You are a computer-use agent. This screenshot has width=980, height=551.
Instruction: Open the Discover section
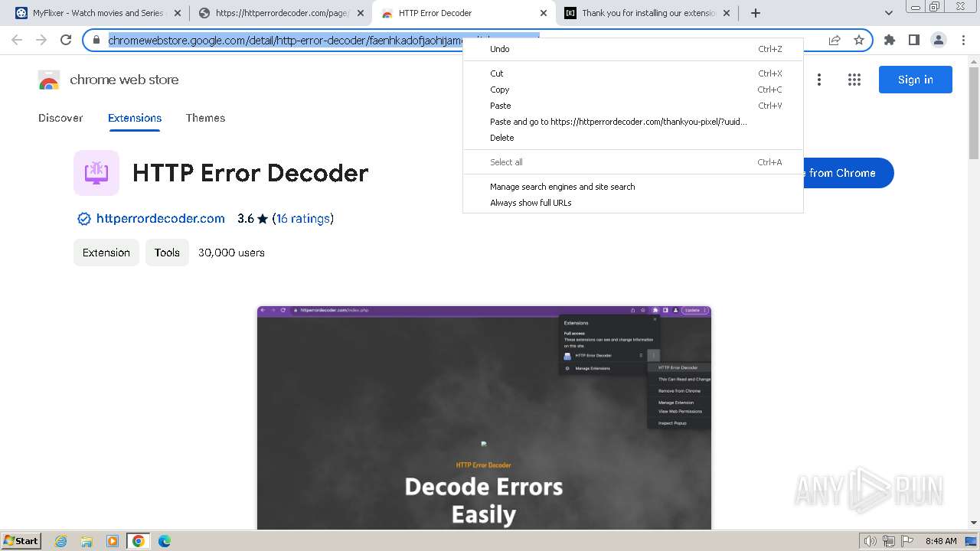[x=60, y=118]
